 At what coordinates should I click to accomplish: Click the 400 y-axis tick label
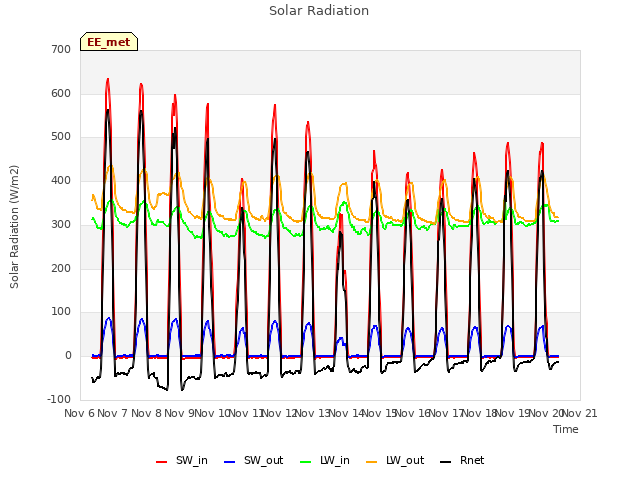coord(61,180)
